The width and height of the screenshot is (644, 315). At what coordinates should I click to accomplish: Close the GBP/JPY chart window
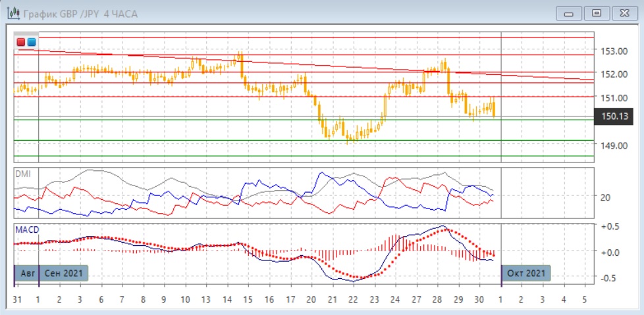point(622,12)
